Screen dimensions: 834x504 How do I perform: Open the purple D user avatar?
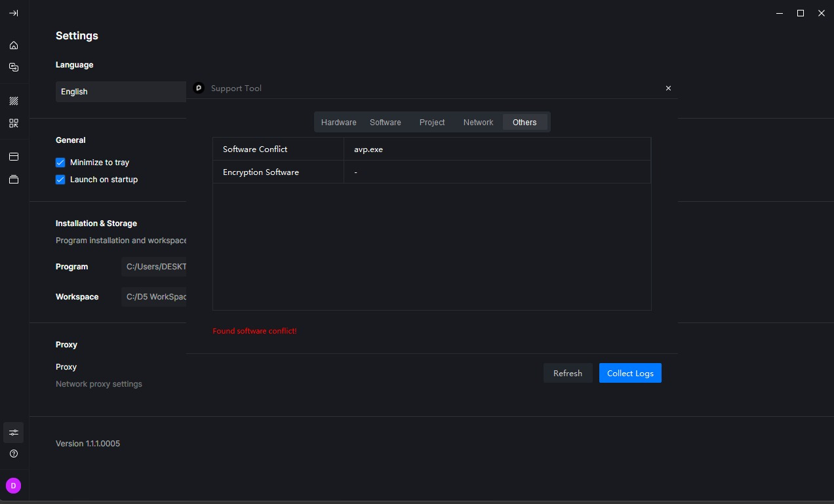pos(14,486)
